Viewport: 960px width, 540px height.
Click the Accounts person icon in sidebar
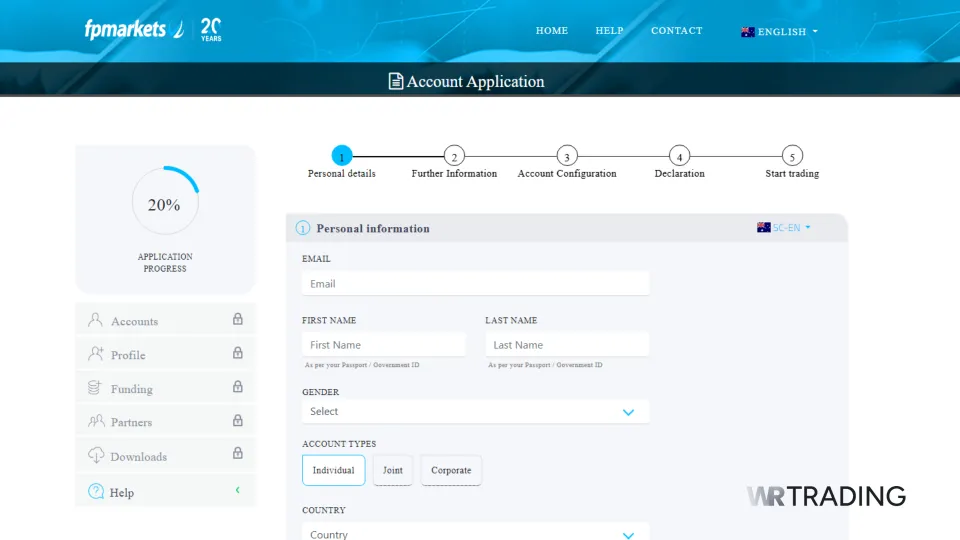pyautogui.click(x=95, y=320)
